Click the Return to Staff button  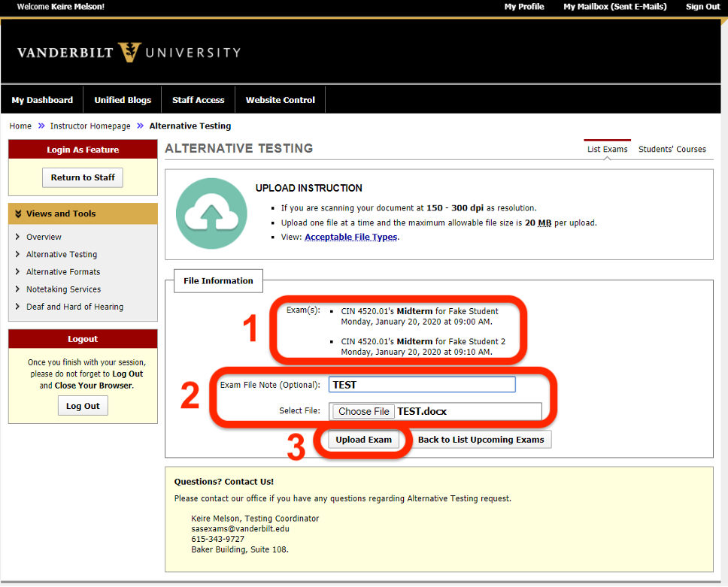(x=82, y=177)
